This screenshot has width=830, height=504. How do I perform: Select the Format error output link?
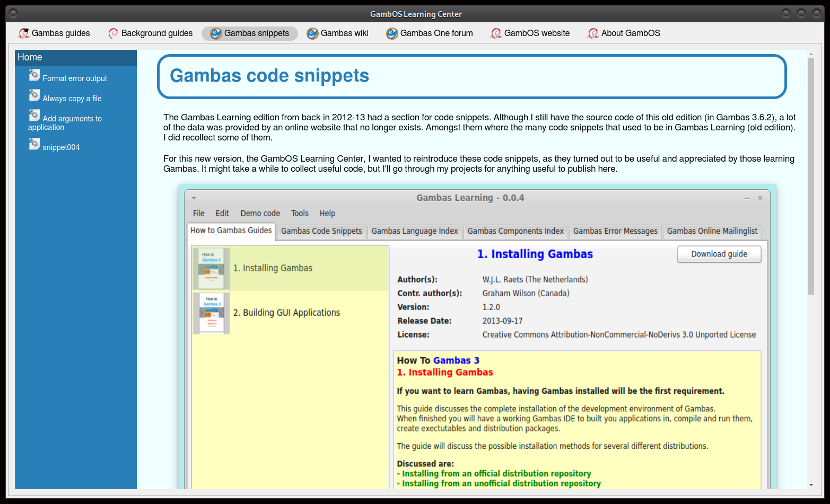[x=75, y=78]
